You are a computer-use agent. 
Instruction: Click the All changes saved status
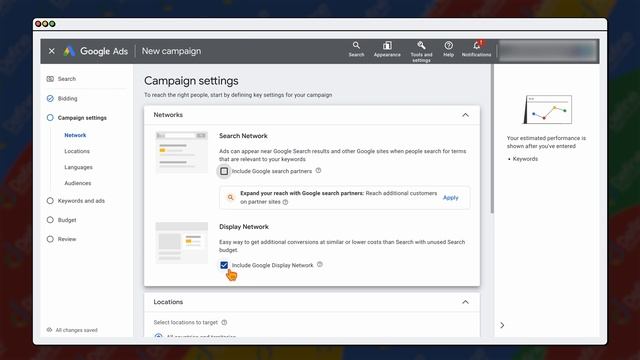tap(72, 330)
